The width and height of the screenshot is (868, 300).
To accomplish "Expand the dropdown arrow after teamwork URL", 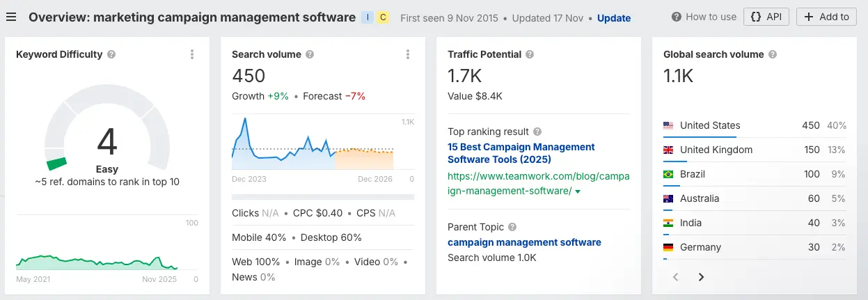I will [x=578, y=191].
